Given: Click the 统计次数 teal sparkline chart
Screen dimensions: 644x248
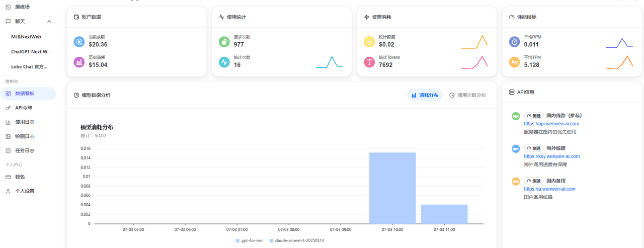Looking at the screenshot, I should pyautogui.click(x=330, y=62).
